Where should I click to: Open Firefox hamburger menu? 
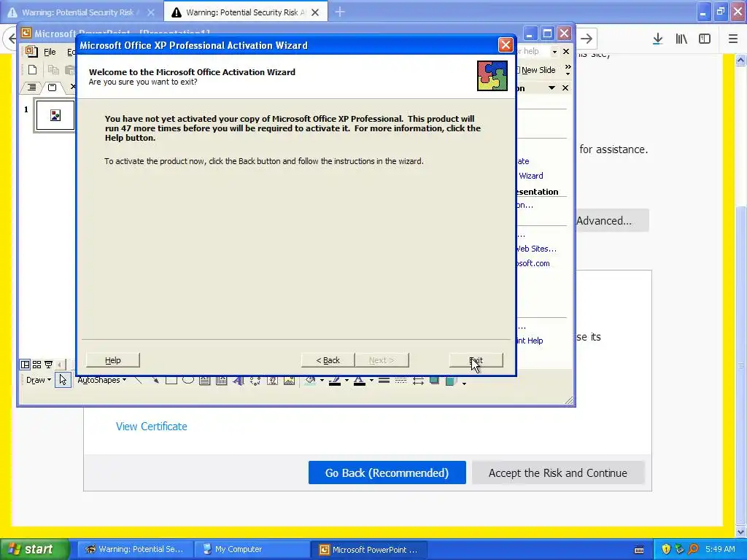coord(732,39)
